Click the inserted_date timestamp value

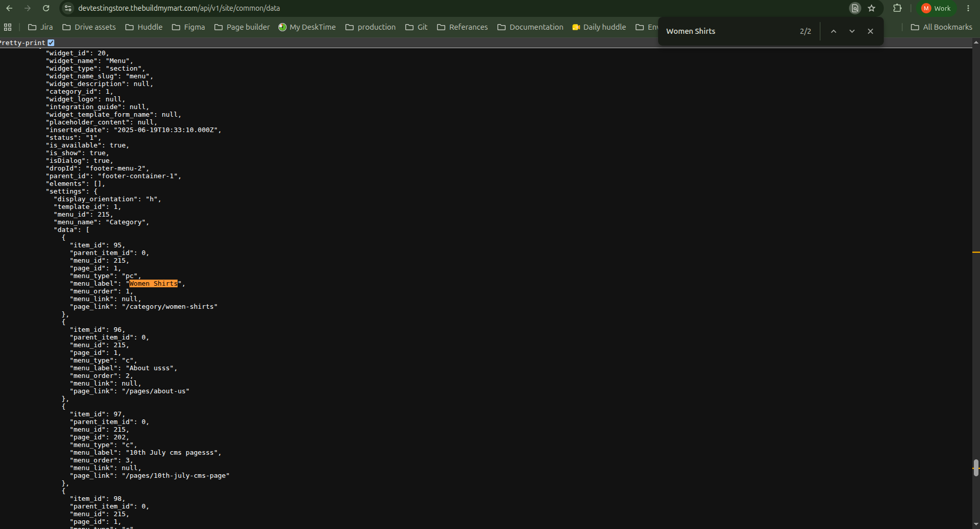166,130
